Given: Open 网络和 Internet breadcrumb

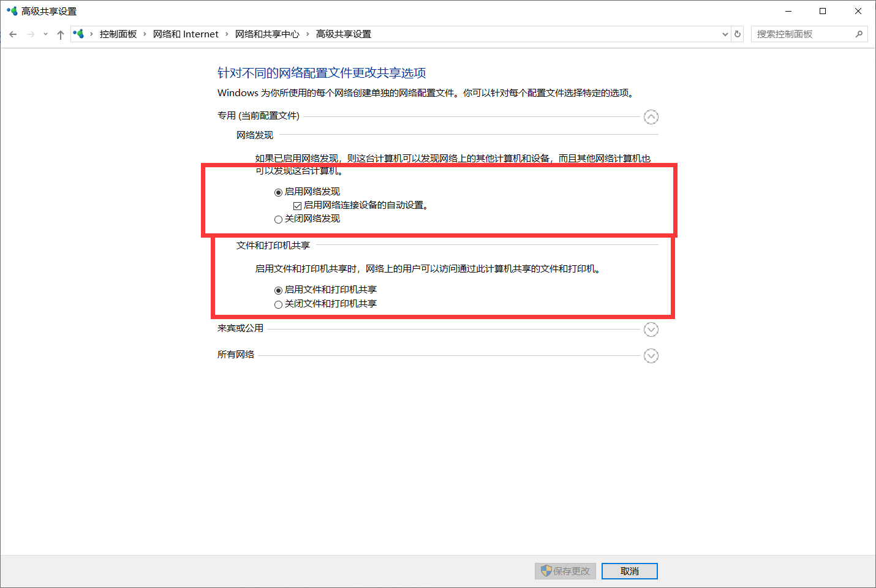Looking at the screenshot, I should coord(186,34).
